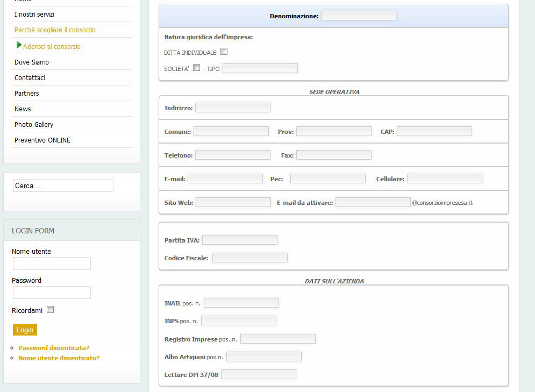Enable the Ricordami checkbox
Viewport: 535px width, 392px height.
tap(51, 310)
